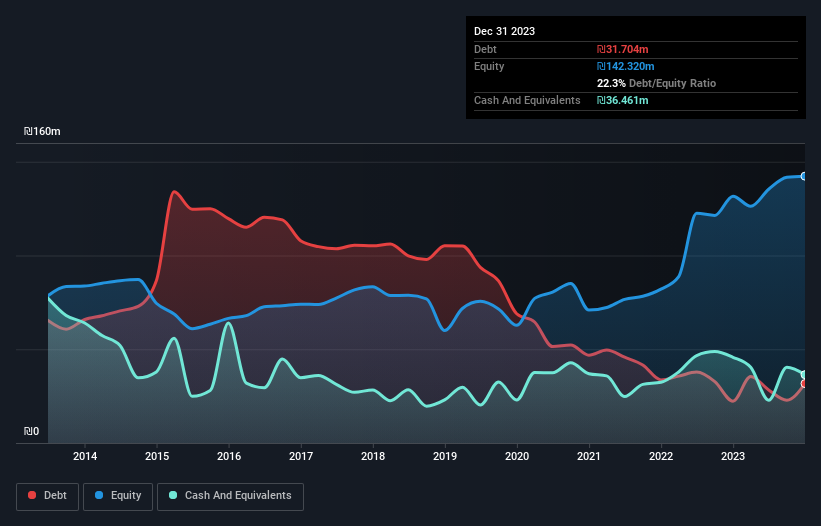Click the ₪0 y-axis label
Viewport: 821px width, 526px height.
point(31,431)
